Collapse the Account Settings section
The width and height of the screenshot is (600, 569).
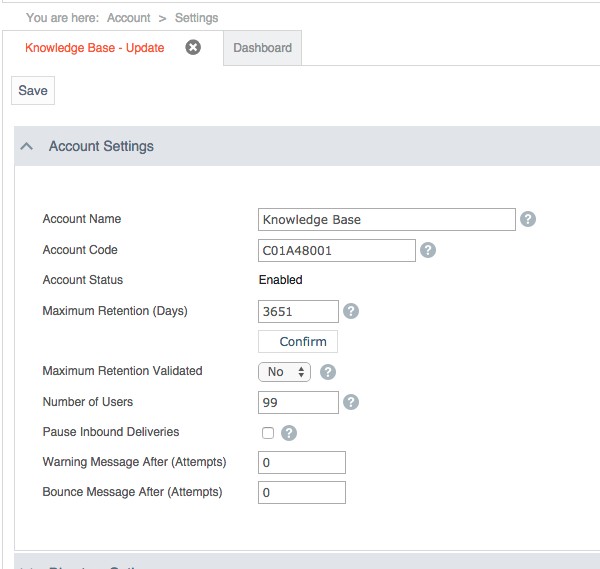point(26,146)
